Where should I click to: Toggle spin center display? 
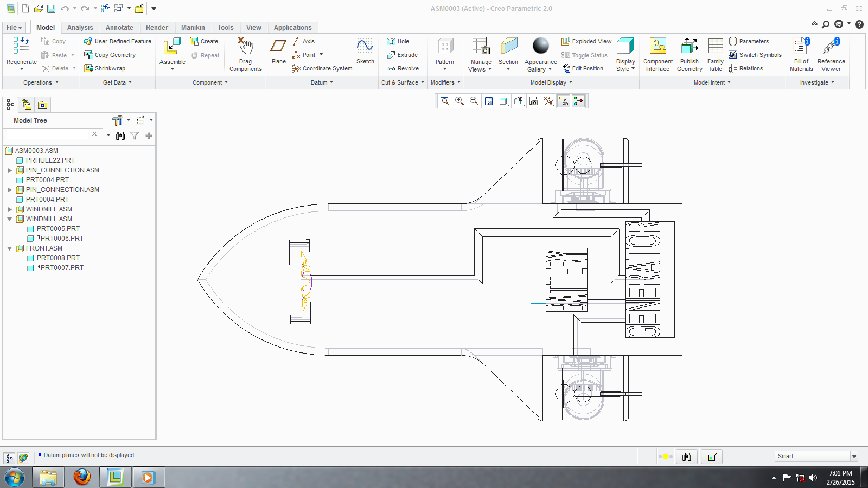coord(579,101)
